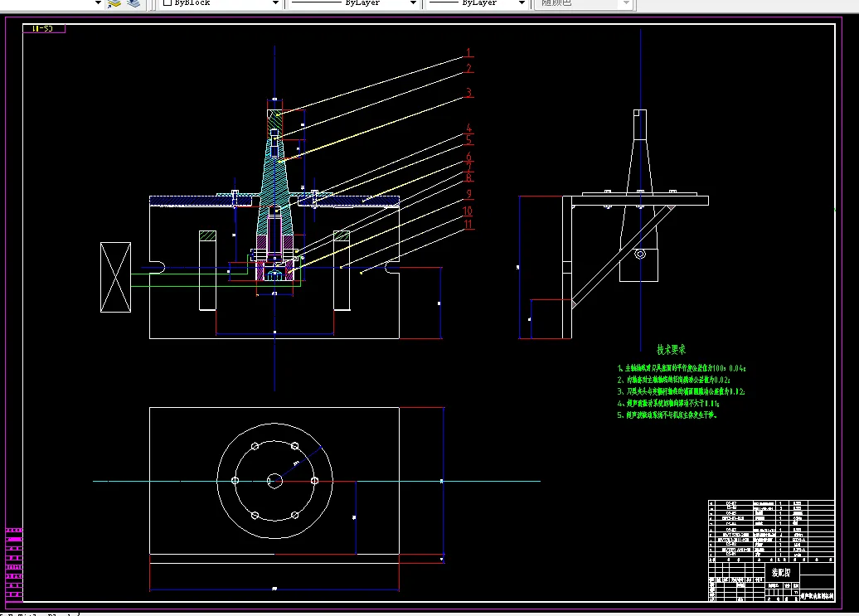Select part callout number 6
The image size is (859, 616).
469,158
